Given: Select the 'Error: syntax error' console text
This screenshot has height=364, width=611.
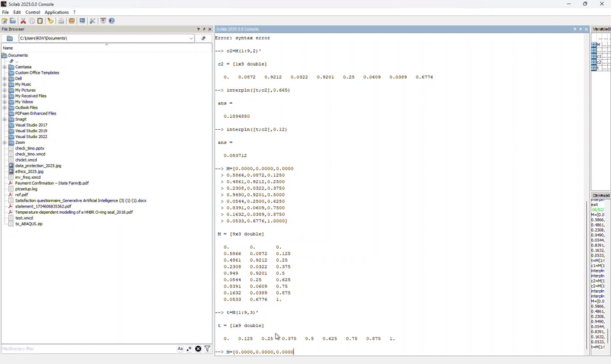Looking at the screenshot, I should click(x=242, y=38).
